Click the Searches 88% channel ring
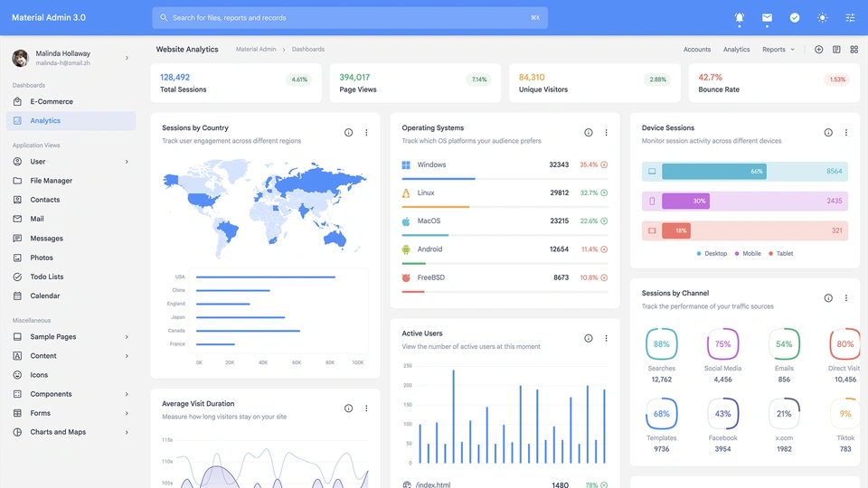This screenshot has width=868, height=488. 662,344
